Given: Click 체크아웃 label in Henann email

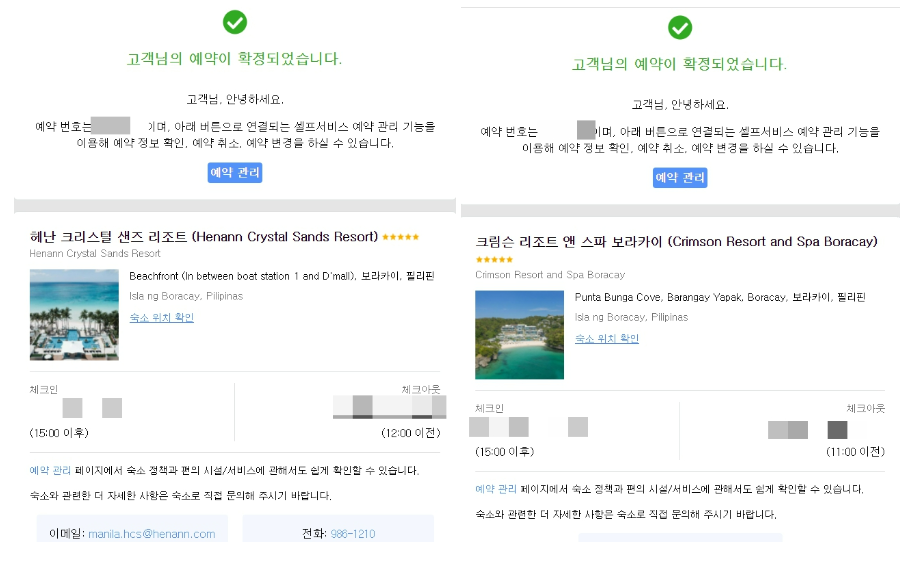Looking at the screenshot, I should (x=421, y=390).
